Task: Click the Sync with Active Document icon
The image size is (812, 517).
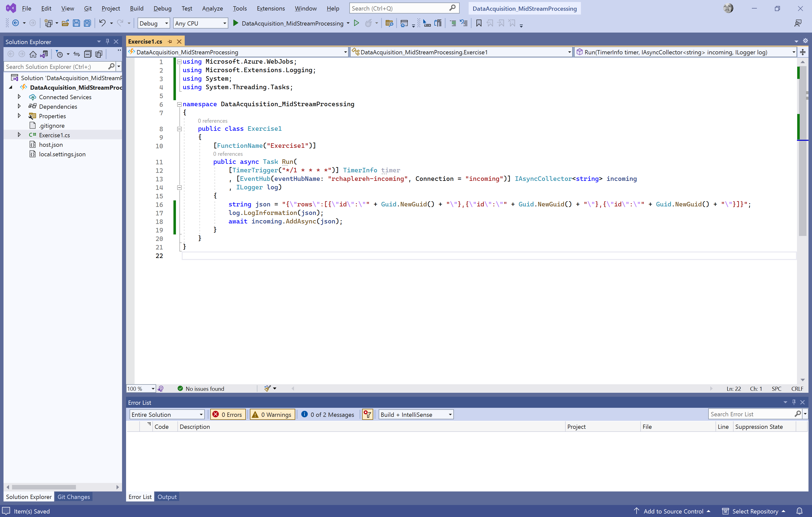Action: point(76,54)
